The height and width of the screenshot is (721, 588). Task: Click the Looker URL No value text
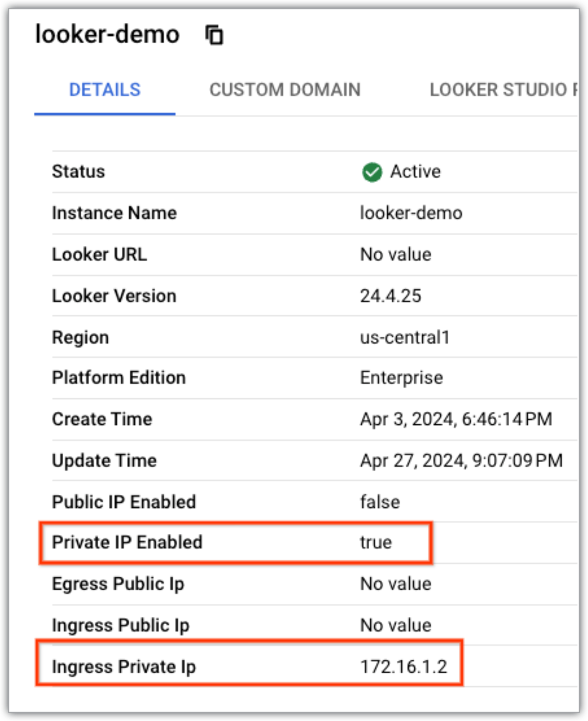coord(396,254)
